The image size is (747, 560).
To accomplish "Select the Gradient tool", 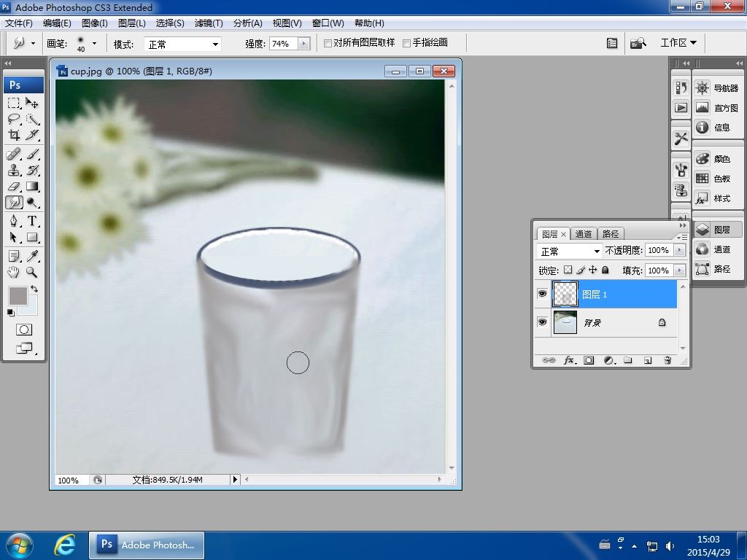I will point(32,187).
